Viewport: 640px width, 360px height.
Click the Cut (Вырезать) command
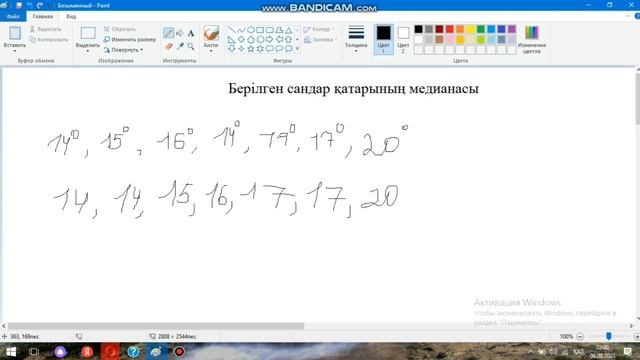(x=46, y=29)
